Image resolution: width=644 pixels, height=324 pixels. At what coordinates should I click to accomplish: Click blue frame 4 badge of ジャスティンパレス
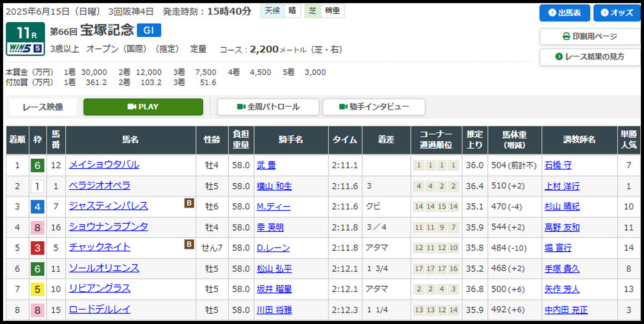[37, 207]
